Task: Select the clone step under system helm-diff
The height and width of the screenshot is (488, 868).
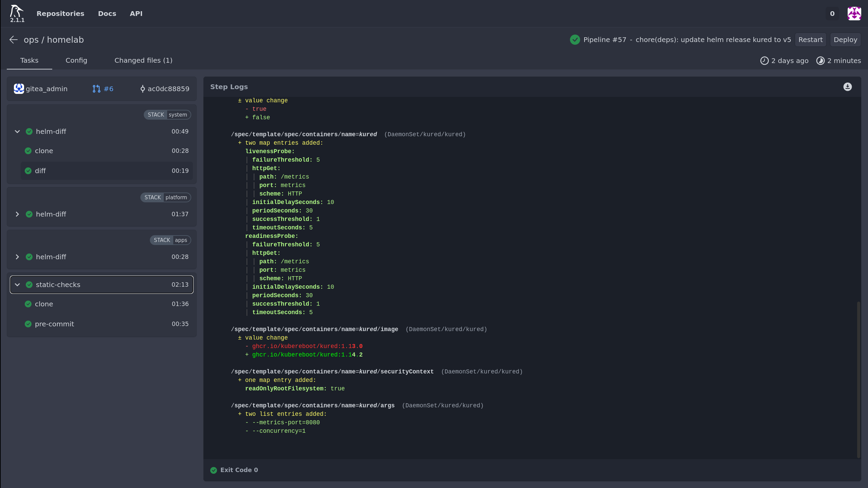Action: pos(107,151)
